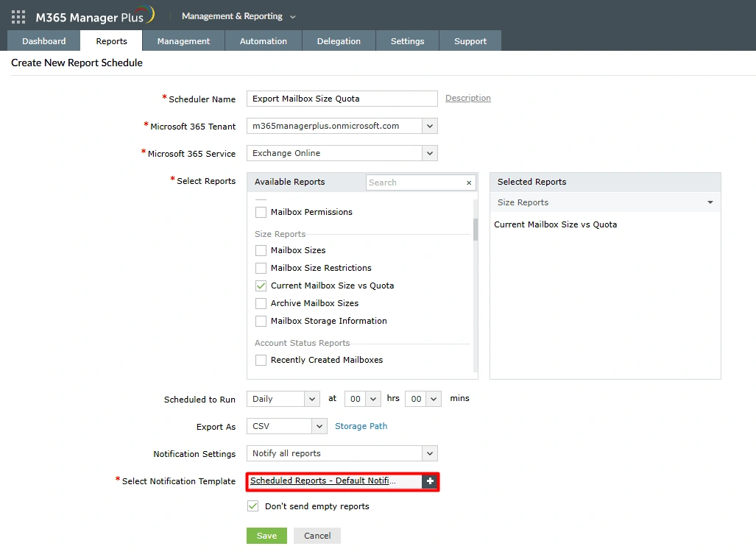
Task: Enable the Archive Mailbox Sizes report
Action: [261, 303]
